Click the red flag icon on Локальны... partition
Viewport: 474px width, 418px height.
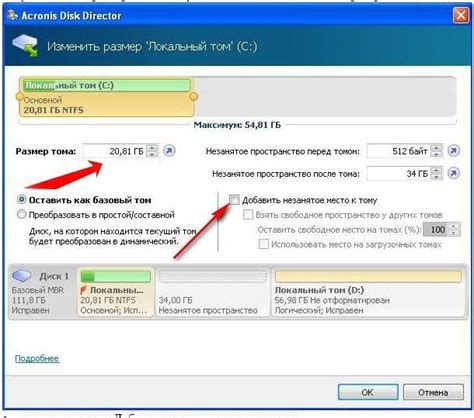pos(83,290)
